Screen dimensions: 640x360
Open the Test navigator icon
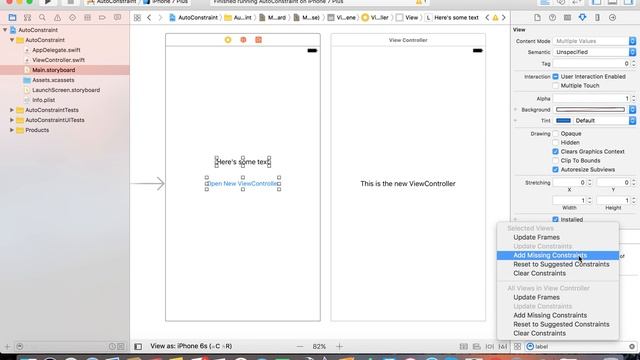[x=72, y=18]
